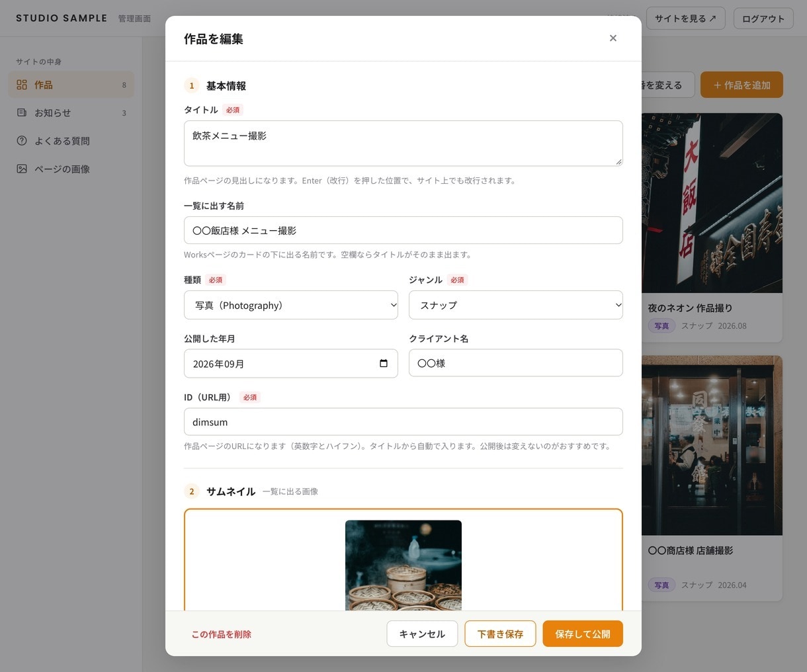Click the STUDIO SAMPLE logo text
This screenshot has height=672, width=807.
coord(62,19)
